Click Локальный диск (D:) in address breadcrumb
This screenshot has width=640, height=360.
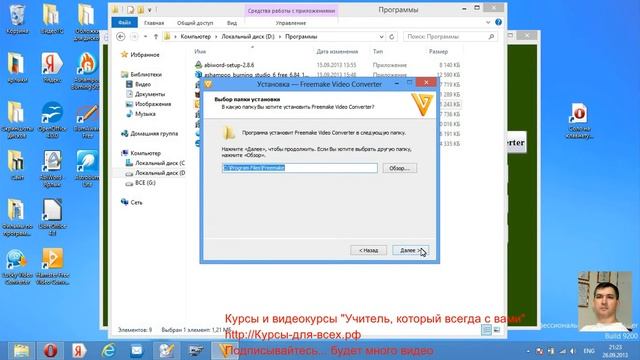click(248, 36)
